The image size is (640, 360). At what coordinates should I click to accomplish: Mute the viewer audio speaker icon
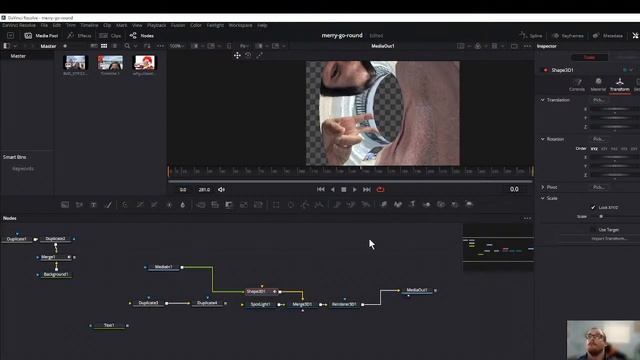(221, 189)
